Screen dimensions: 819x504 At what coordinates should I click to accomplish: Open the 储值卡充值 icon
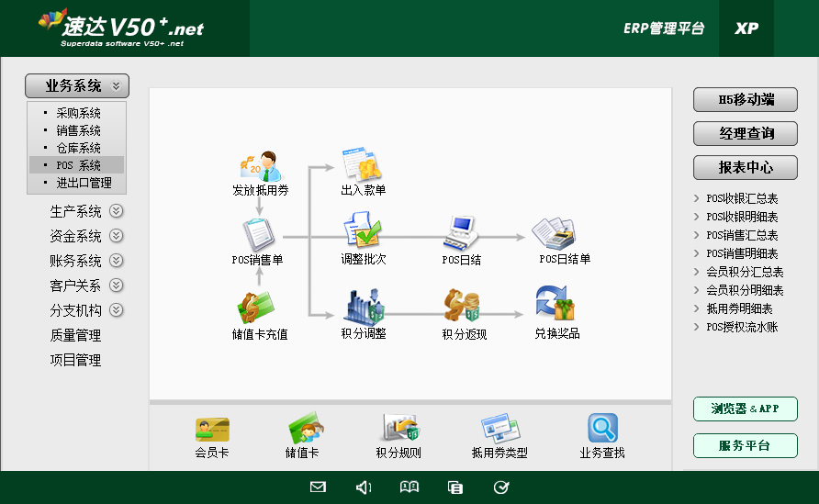256,308
